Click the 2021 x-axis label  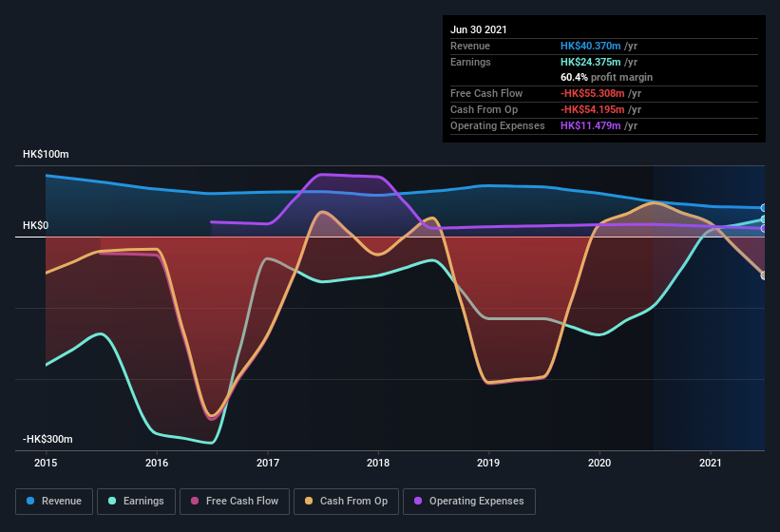coord(711,463)
